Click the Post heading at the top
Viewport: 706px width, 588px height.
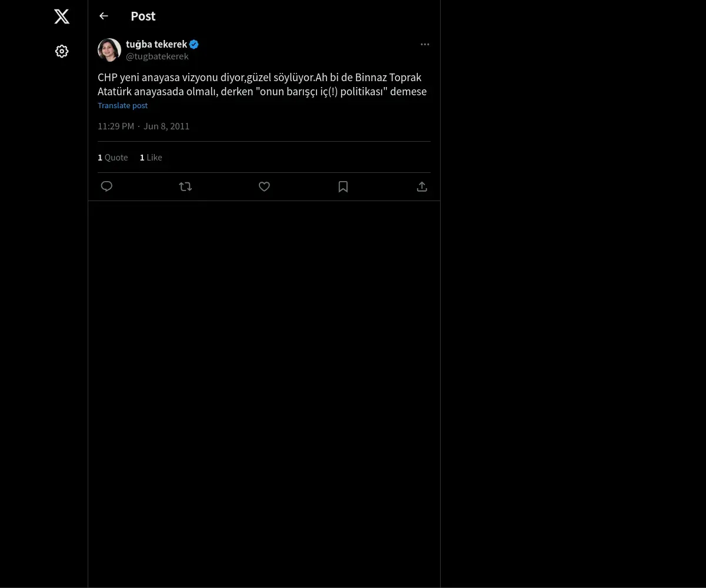pyautogui.click(x=143, y=16)
